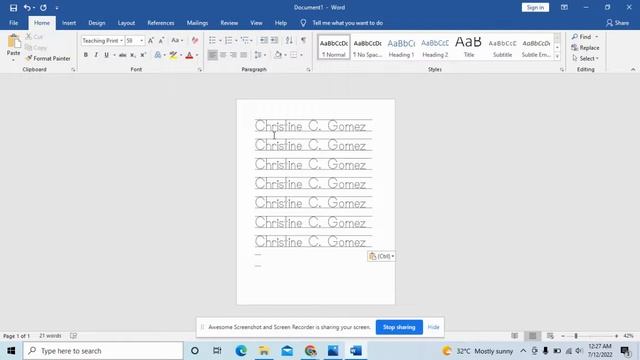Align the text to the right

pyautogui.click(x=233, y=55)
